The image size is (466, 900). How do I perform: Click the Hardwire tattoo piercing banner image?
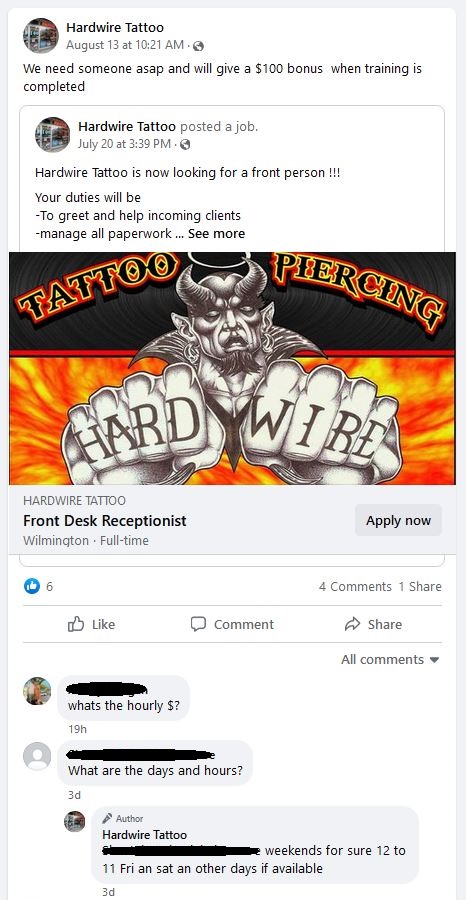(x=232, y=368)
